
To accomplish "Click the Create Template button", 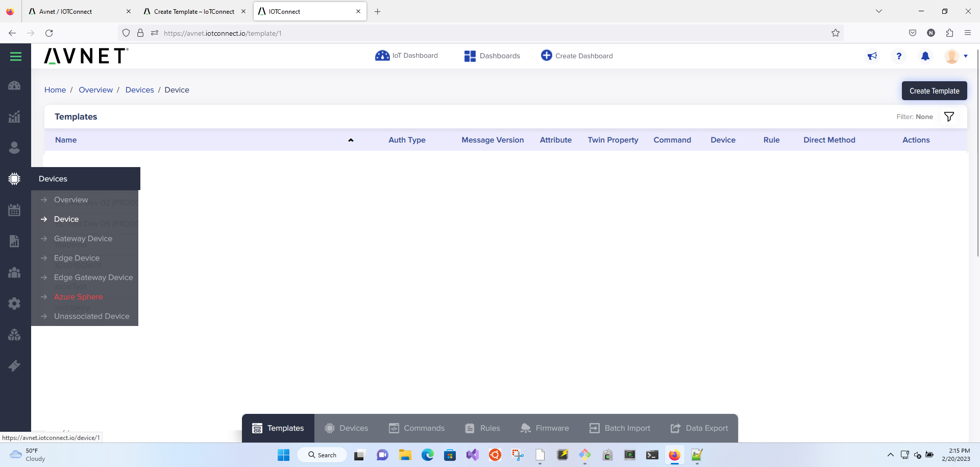I will pos(934,91).
